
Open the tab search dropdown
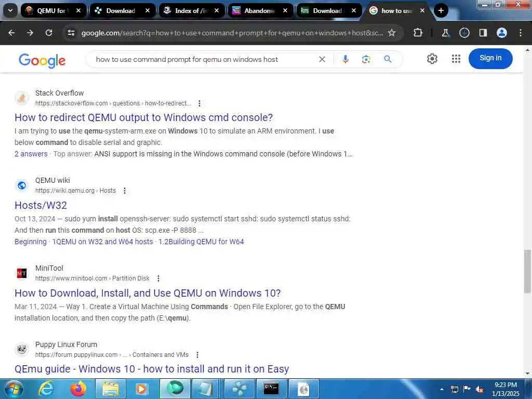tap(10, 10)
